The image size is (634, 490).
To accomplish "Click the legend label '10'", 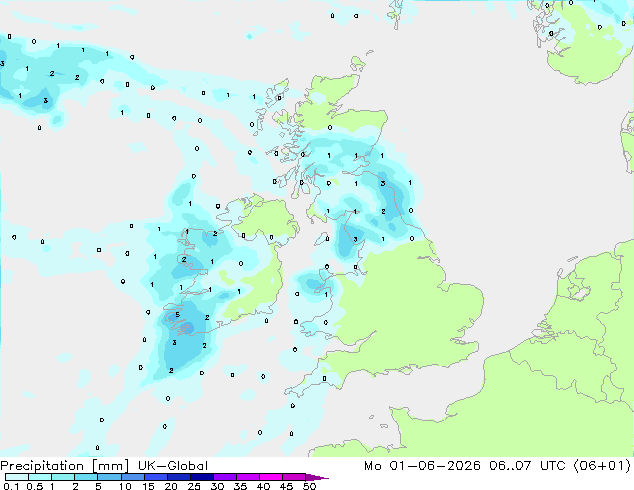I will pos(125,486).
